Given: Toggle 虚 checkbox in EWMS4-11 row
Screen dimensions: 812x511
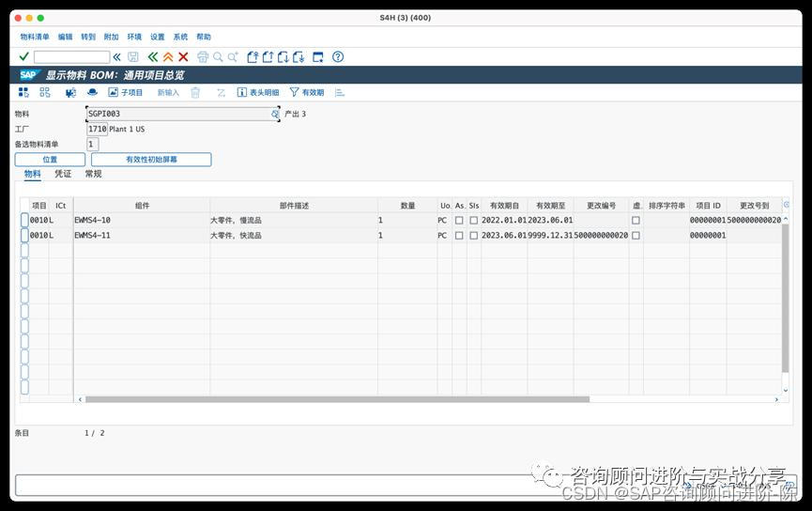Looking at the screenshot, I should click(636, 235).
